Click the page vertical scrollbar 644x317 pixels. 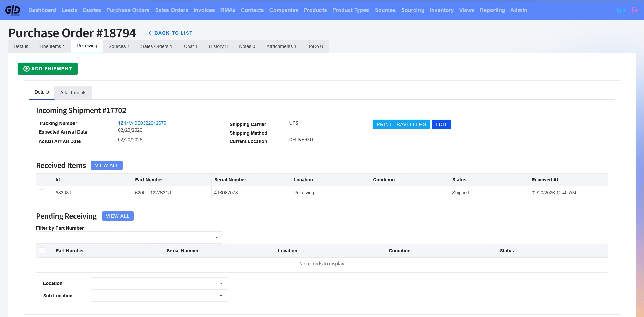coord(642,161)
